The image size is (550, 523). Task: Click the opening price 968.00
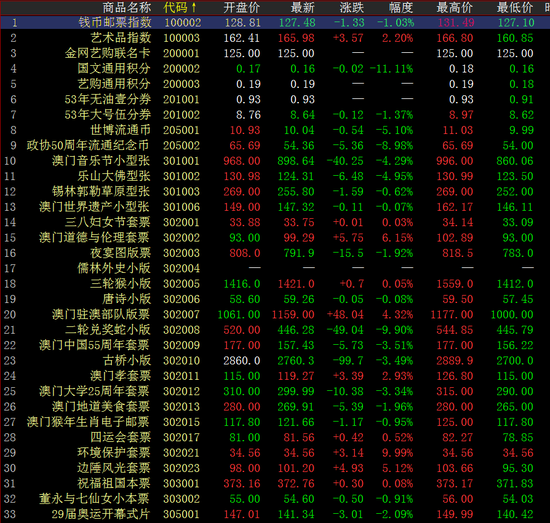[x=242, y=161]
